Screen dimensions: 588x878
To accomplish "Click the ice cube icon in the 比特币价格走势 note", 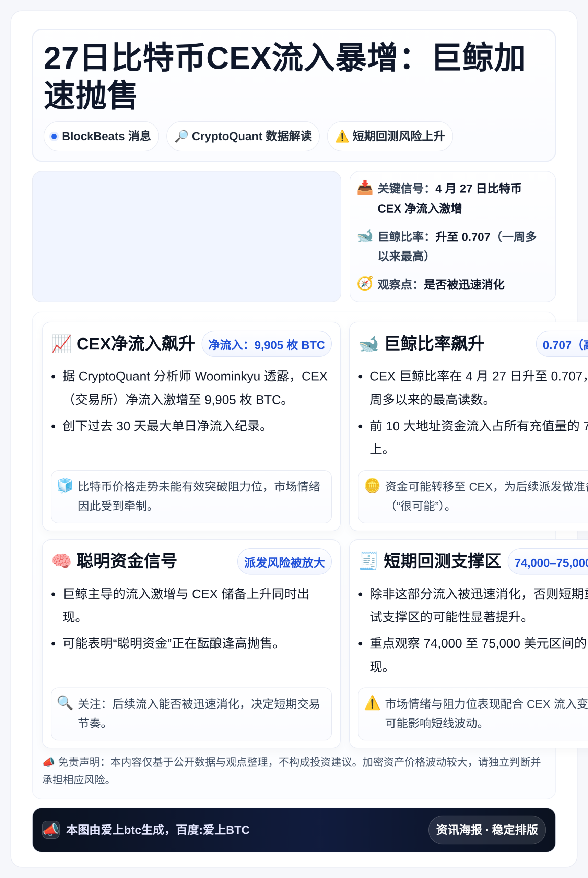I will coord(65,486).
